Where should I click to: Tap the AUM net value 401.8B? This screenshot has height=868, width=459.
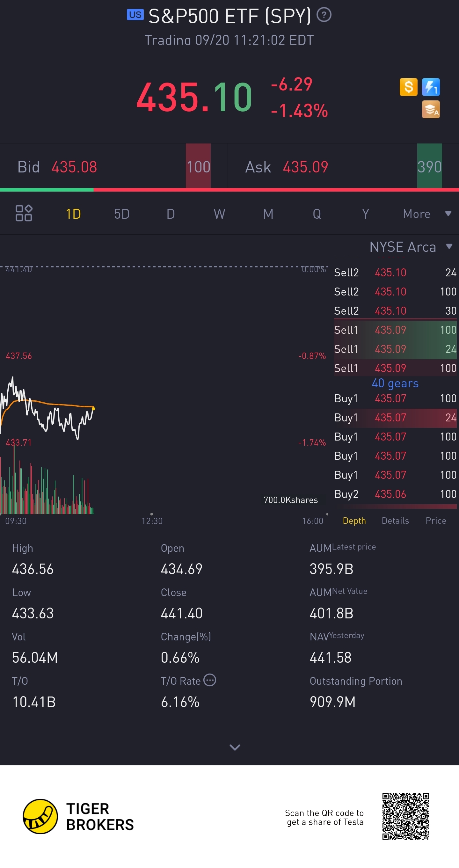click(x=331, y=613)
